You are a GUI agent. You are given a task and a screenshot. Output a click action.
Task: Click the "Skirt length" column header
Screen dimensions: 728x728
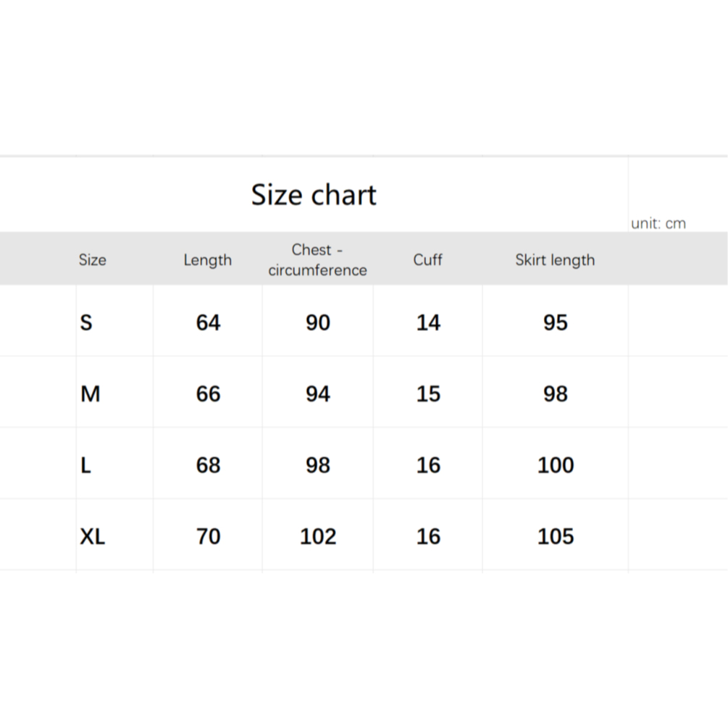tap(555, 259)
